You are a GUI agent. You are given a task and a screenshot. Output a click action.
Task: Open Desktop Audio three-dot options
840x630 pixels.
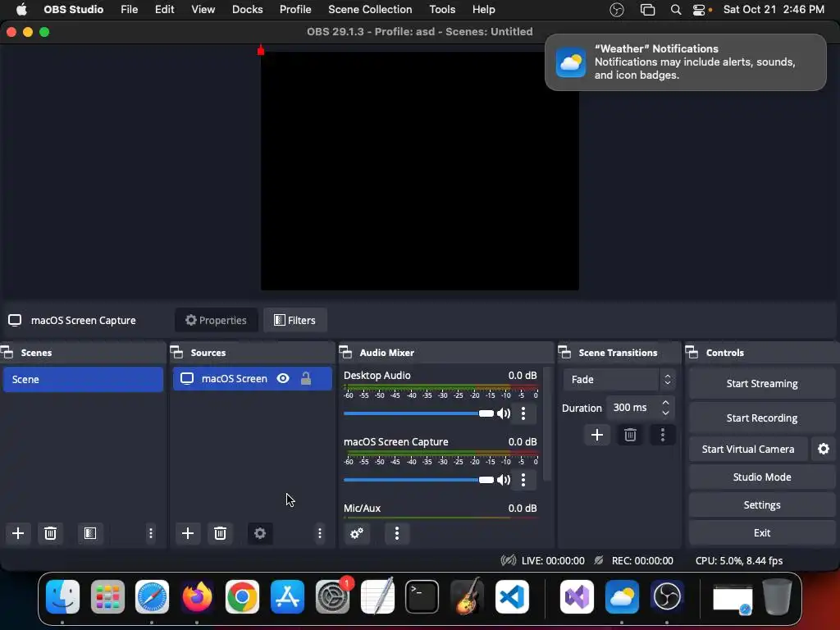click(x=523, y=413)
